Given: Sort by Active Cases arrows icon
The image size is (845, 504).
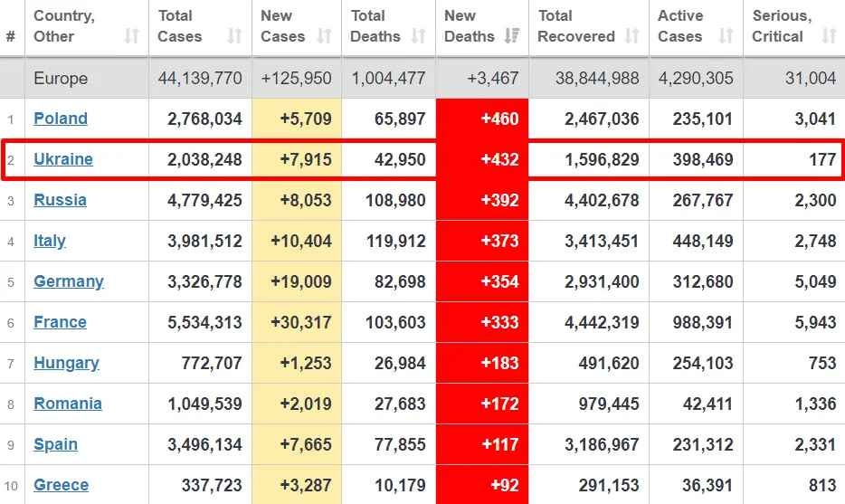Looking at the screenshot, I should 726,36.
